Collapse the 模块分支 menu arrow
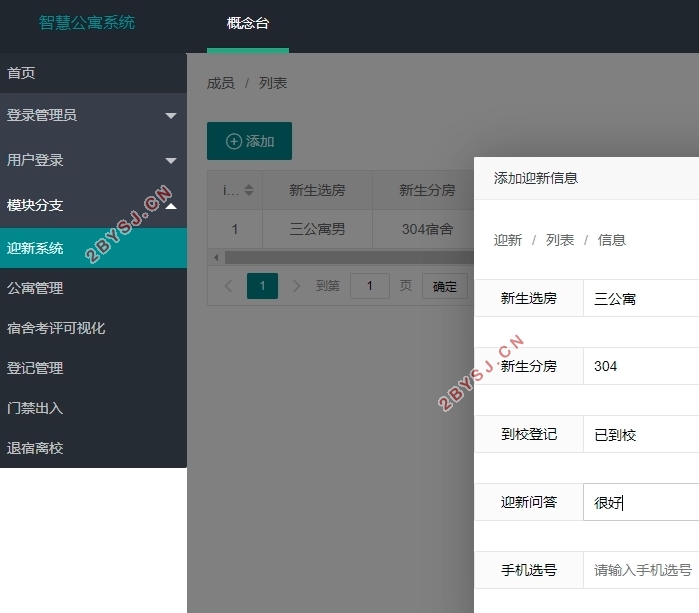The width and height of the screenshot is (699, 613). pos(171,206)
